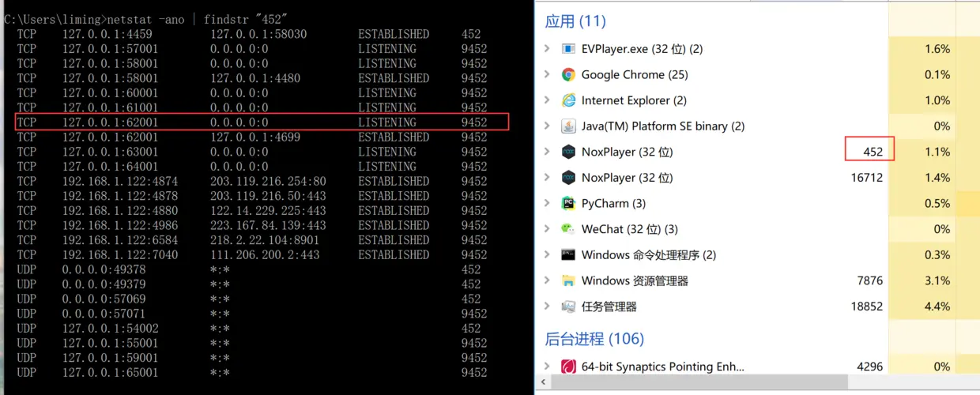The height and width of the screenshot is (395, 980).
Task: Click the 127.0.0.1:4459 local address in console
Action: 107,34
